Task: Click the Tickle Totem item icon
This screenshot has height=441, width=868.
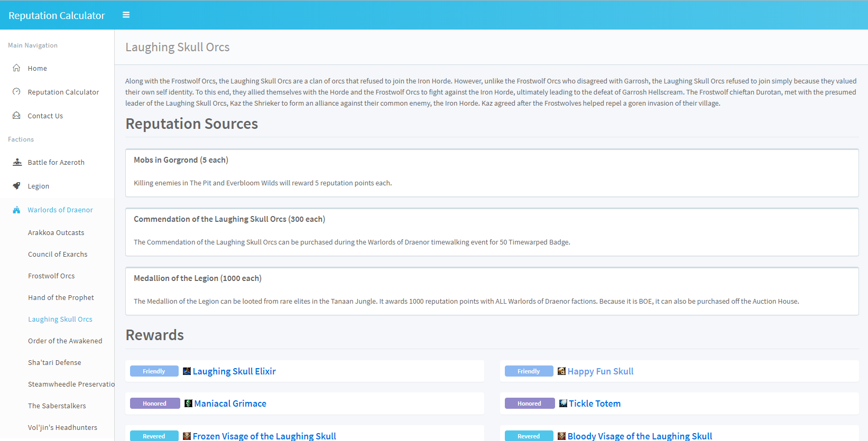Action: (563, 404)
